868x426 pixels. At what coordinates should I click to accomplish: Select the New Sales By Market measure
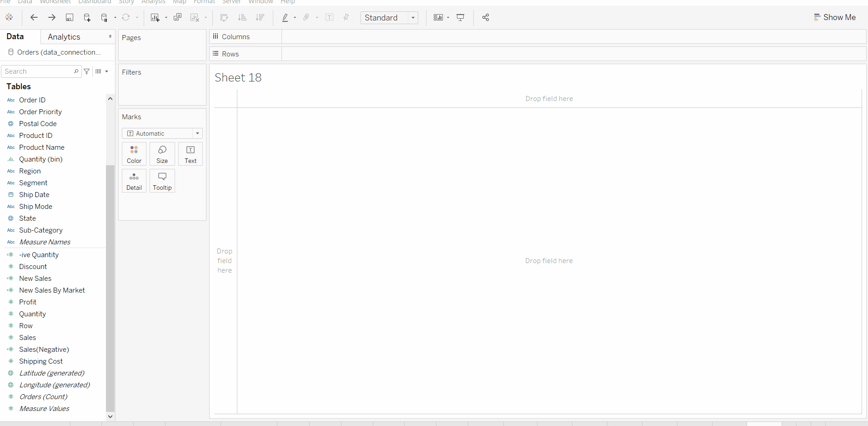click(x=52, y=290)
